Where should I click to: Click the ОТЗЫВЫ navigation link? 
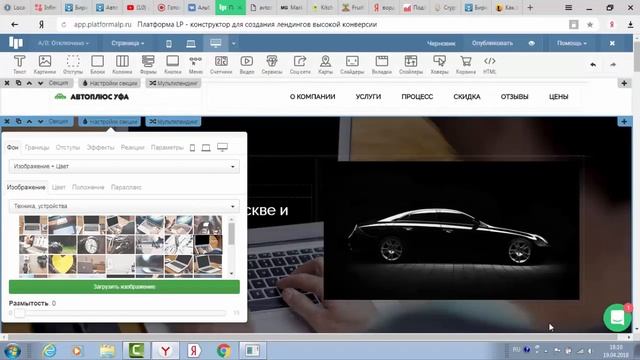[514, 97]
